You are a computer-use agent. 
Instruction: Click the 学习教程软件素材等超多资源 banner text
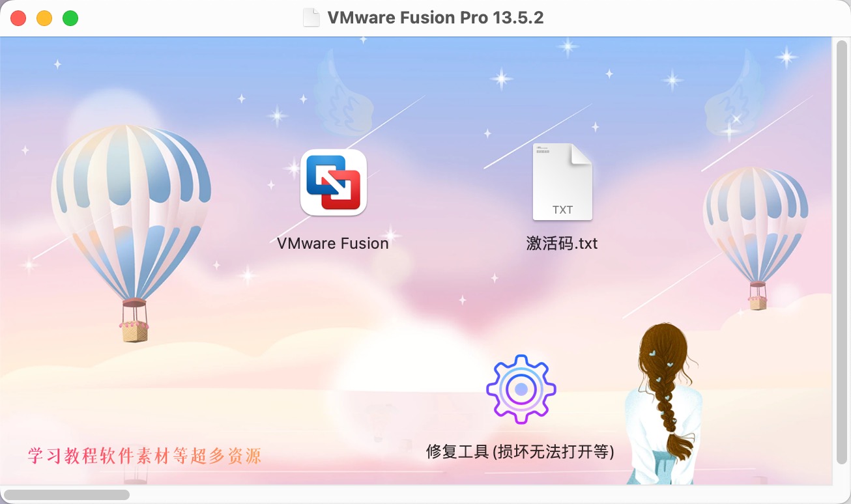[x=145, y=455]
